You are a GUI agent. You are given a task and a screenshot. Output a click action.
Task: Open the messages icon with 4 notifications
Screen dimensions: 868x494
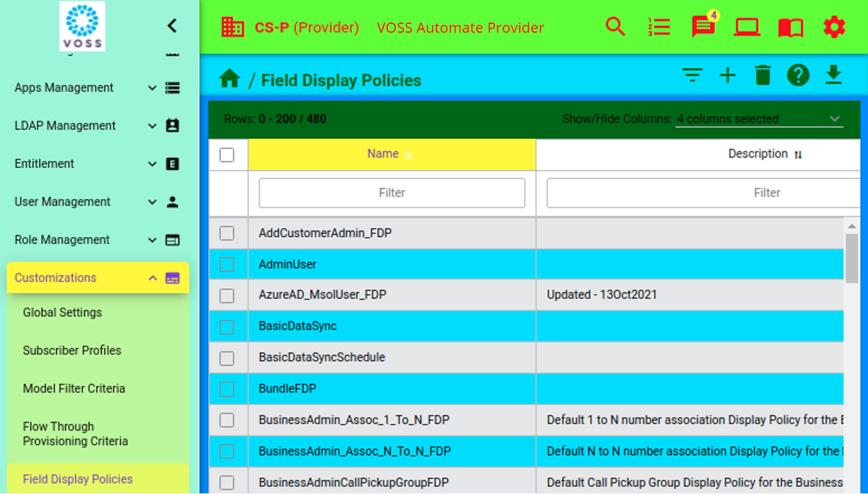pos(703,27)
